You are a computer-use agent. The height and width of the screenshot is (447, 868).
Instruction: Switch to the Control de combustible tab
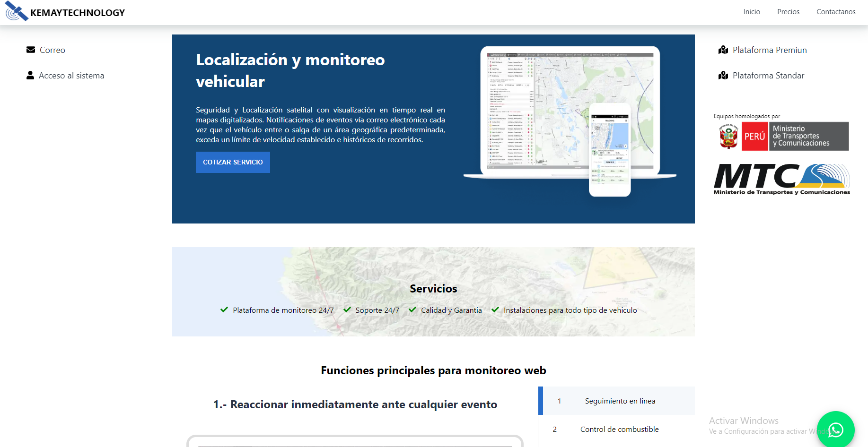(619, 429)
